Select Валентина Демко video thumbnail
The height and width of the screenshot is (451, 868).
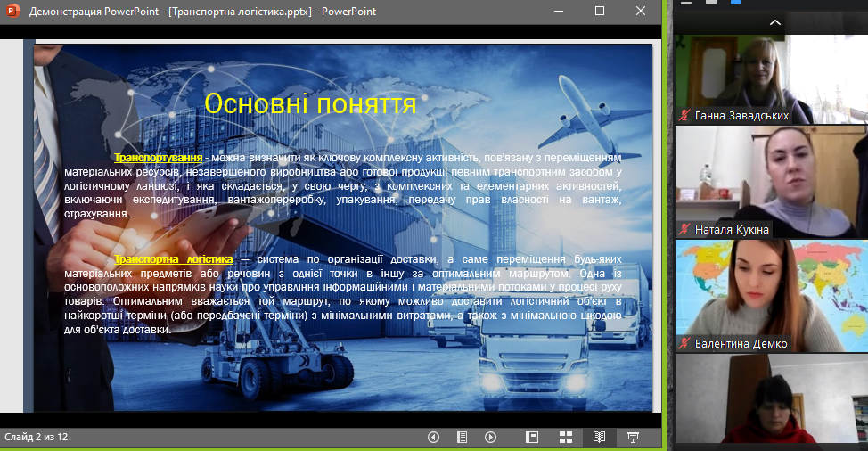772,296
